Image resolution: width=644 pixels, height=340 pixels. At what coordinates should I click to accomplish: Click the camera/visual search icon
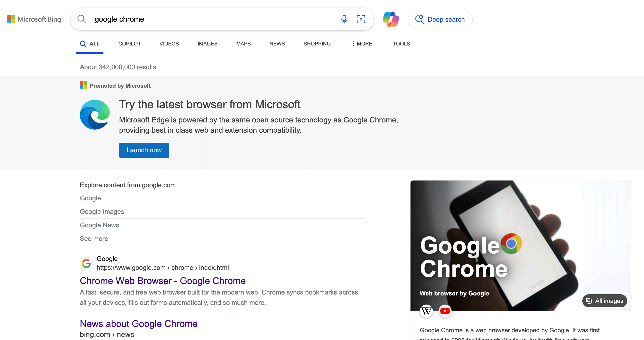click(x=361, y=19)
